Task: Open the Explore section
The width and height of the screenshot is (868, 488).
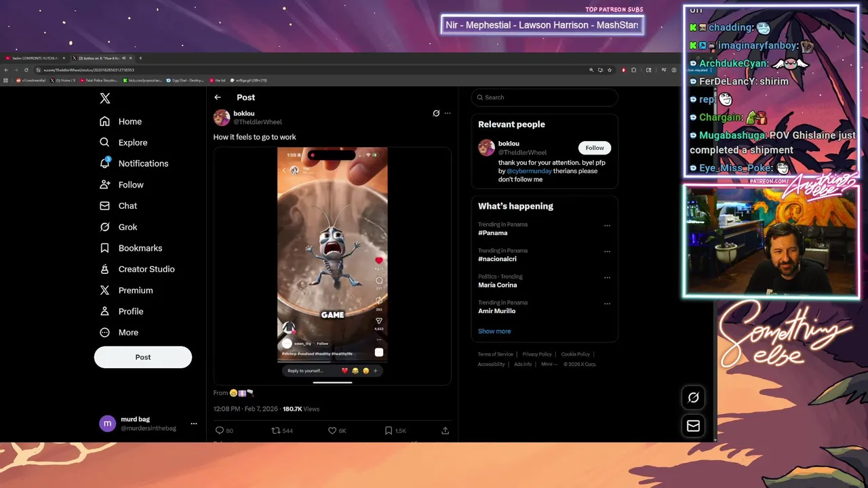Action: pyautogui.click(x=123, y=142)
